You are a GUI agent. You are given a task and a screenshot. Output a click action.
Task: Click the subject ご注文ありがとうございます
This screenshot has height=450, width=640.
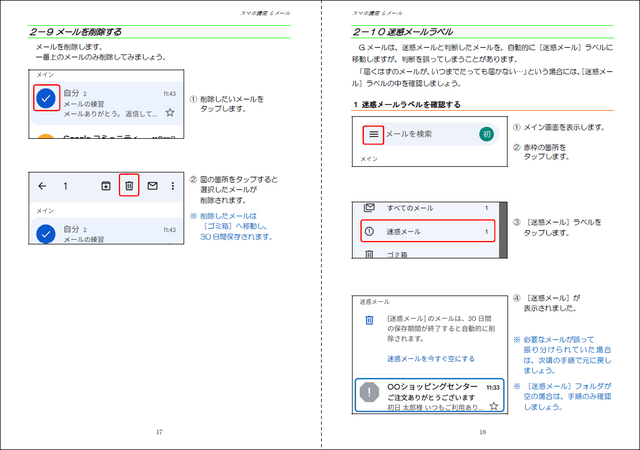(431, 397)
